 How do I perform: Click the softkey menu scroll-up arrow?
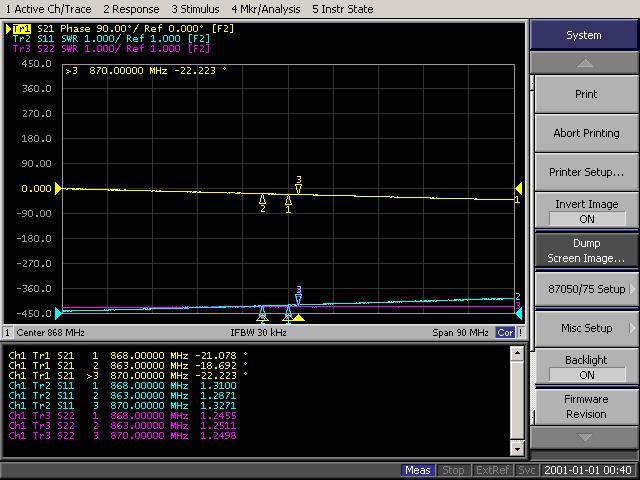point(585,63)
